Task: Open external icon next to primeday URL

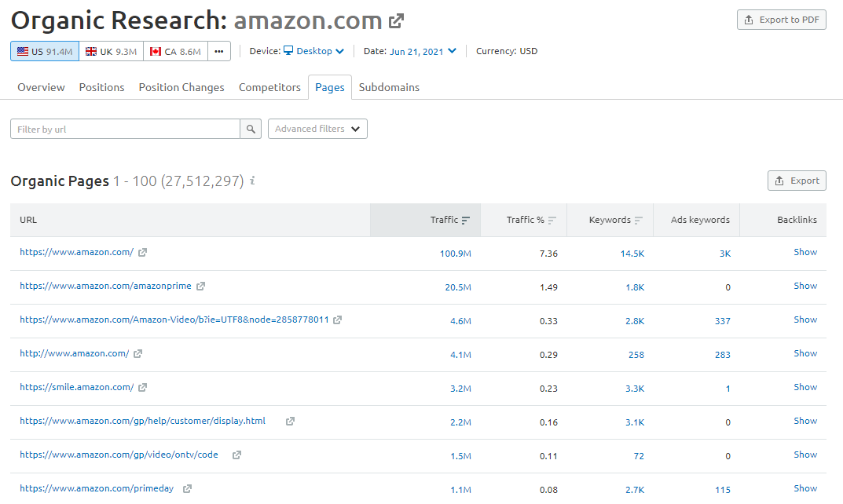Action: [x=187, y=489]
